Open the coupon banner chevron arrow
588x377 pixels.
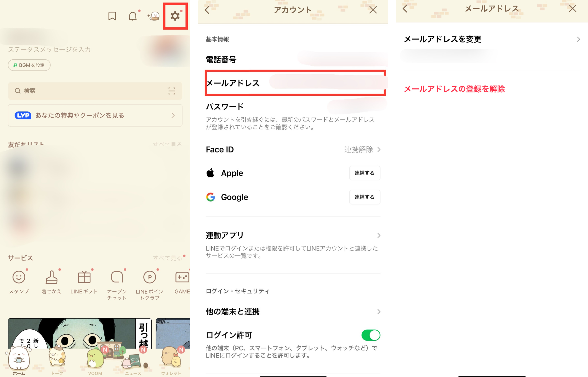(x=173, y=115)
